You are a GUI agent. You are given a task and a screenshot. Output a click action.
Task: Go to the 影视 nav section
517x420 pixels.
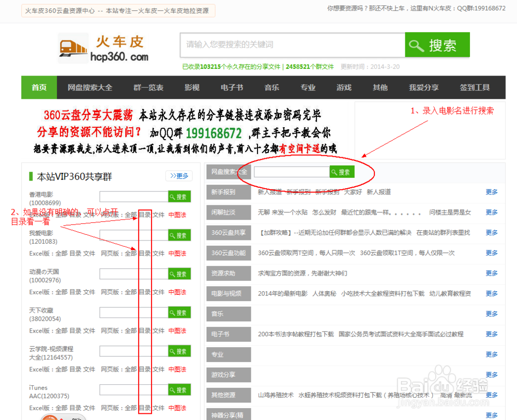coord(192,87)
